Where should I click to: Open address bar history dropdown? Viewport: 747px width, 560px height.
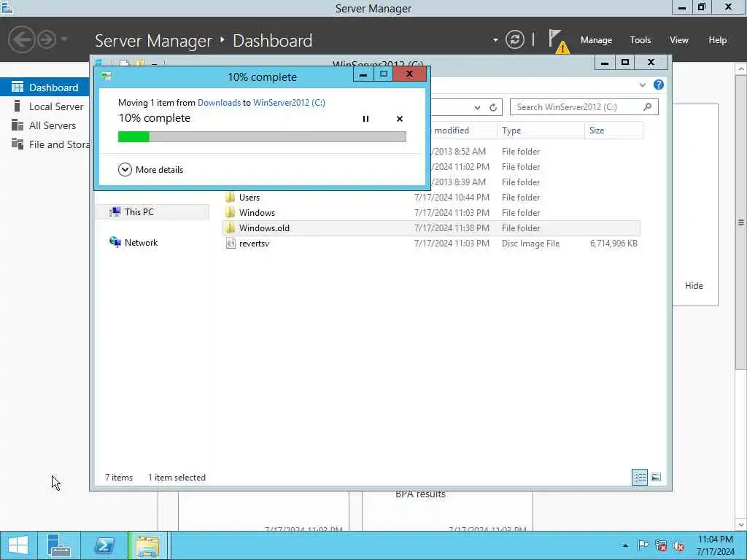click(x=477, y=108)
